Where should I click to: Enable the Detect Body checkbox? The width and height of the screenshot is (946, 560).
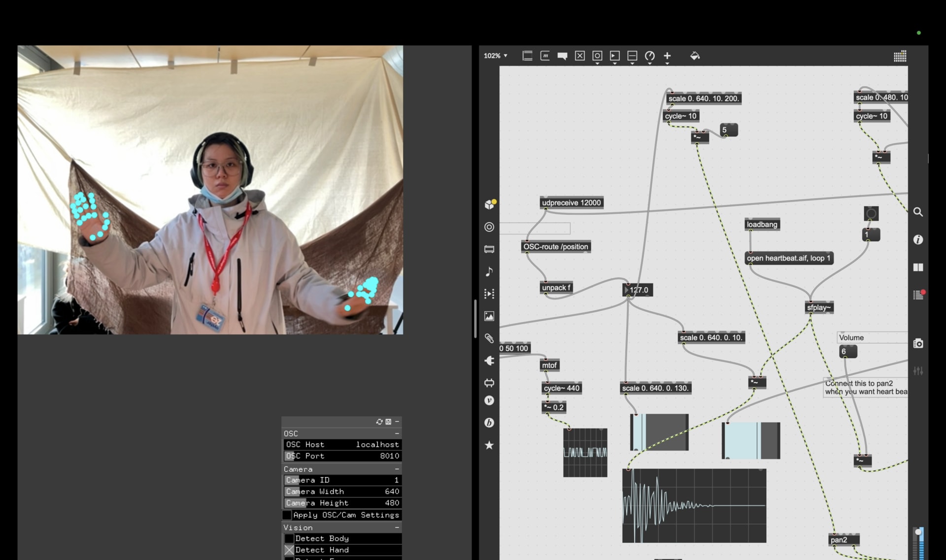(289, 538)
